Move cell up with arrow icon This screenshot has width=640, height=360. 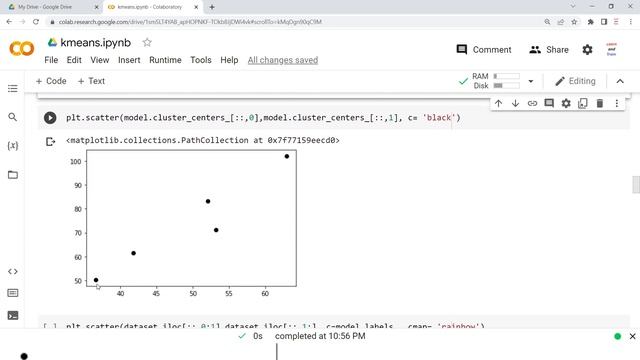[498, 103]
